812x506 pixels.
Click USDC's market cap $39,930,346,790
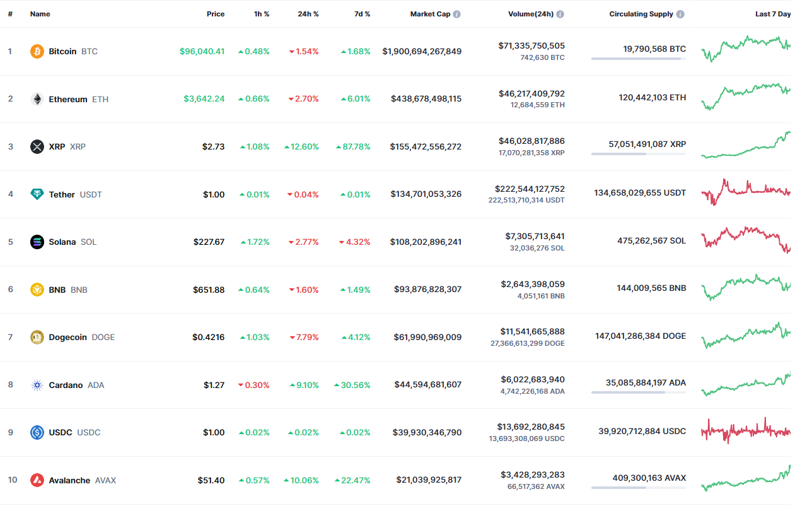coord(428,432)
